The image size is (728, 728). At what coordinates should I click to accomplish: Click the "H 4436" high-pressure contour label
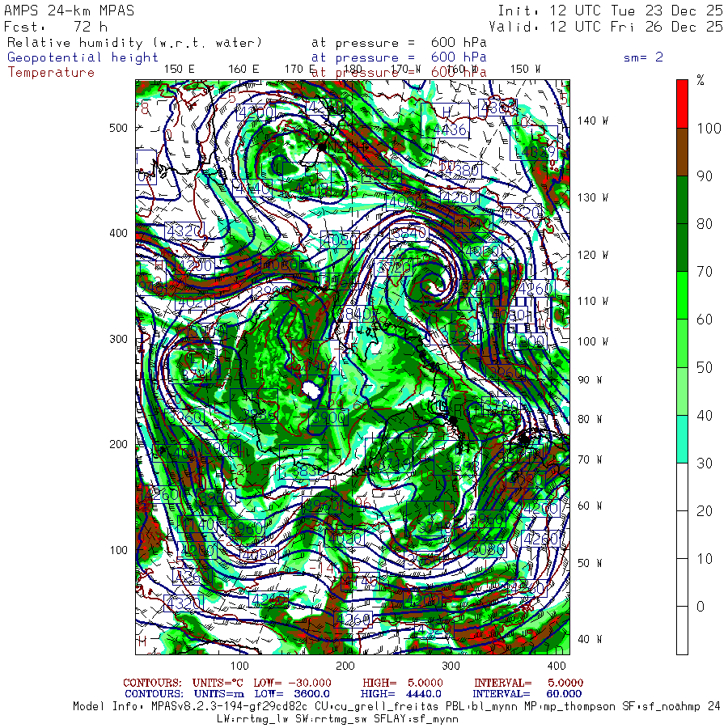[449, 121]
